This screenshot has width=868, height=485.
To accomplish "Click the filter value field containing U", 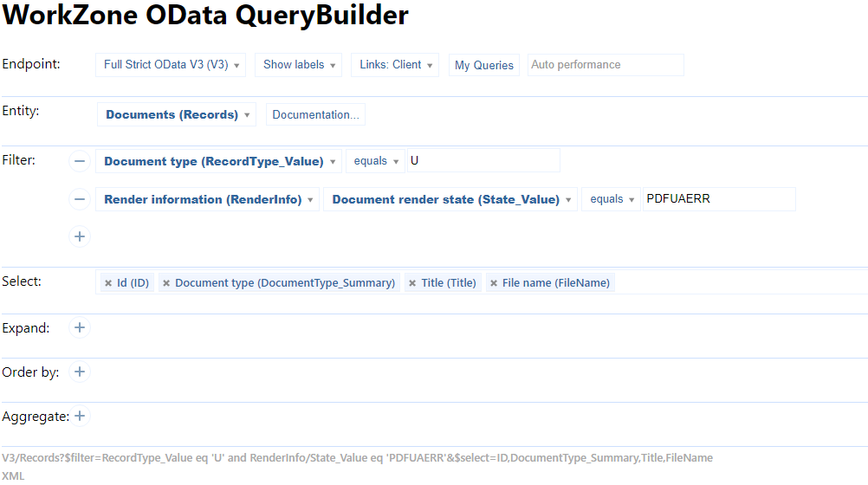I will [484, 160].
